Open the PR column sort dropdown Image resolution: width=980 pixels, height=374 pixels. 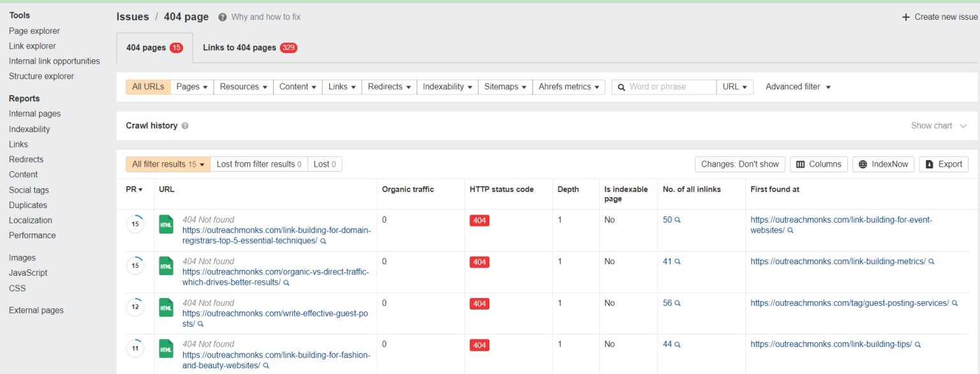coord(134,189)
